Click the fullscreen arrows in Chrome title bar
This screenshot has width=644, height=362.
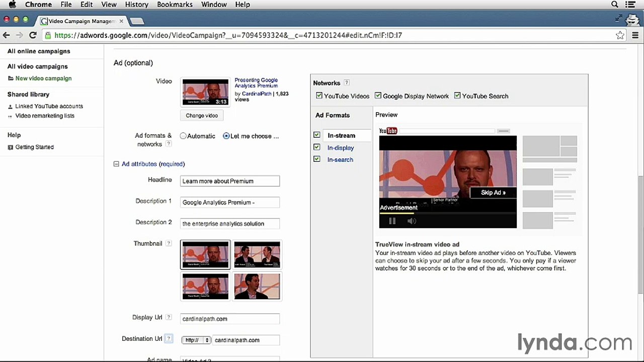pos(619,19)
